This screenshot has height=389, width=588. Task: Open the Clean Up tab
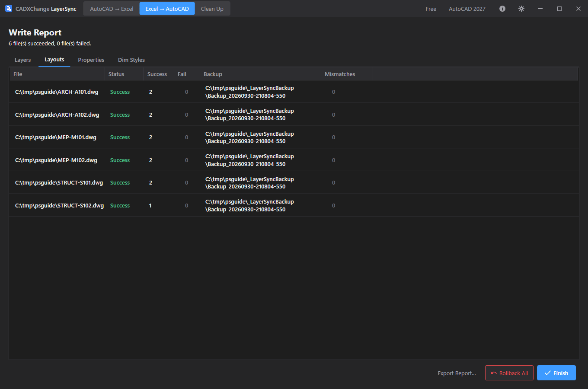[x=212, y=9]
